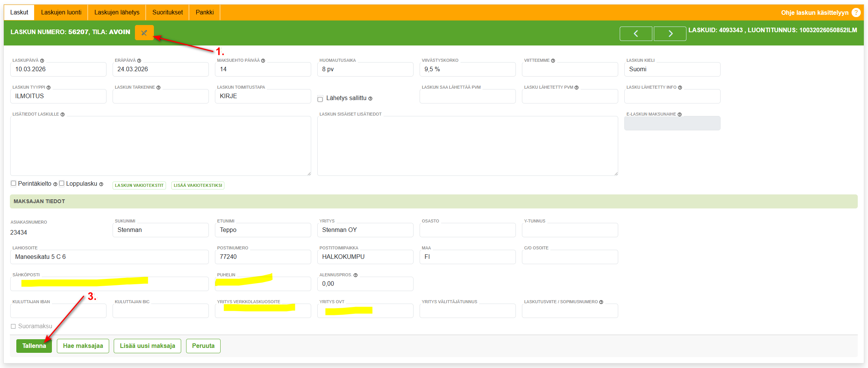Image resolution: width=868 pixels, height=368 pixels.
Task: Open the Suoritukset tab
Action: pos(168,13)
